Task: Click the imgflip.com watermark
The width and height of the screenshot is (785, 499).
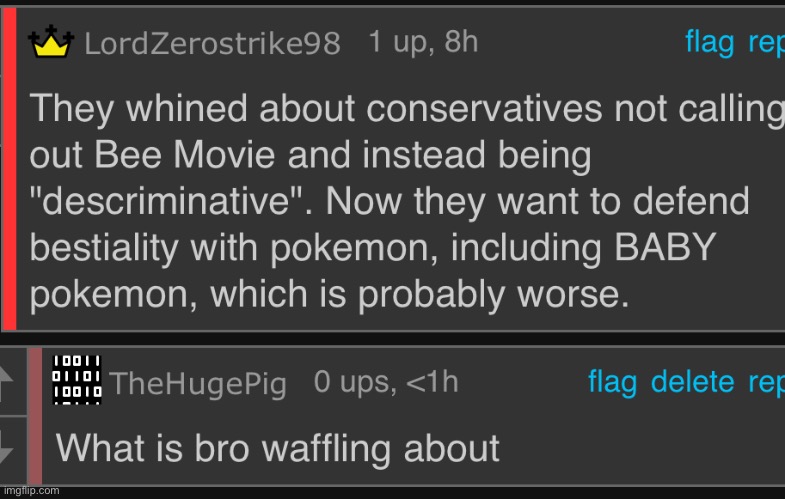Action: coord(32,490)
